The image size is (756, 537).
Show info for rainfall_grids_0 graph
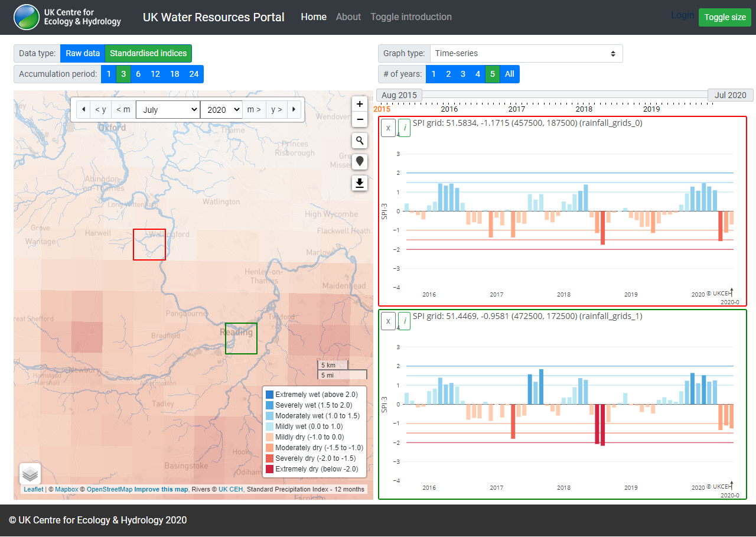tap(404, 128)
